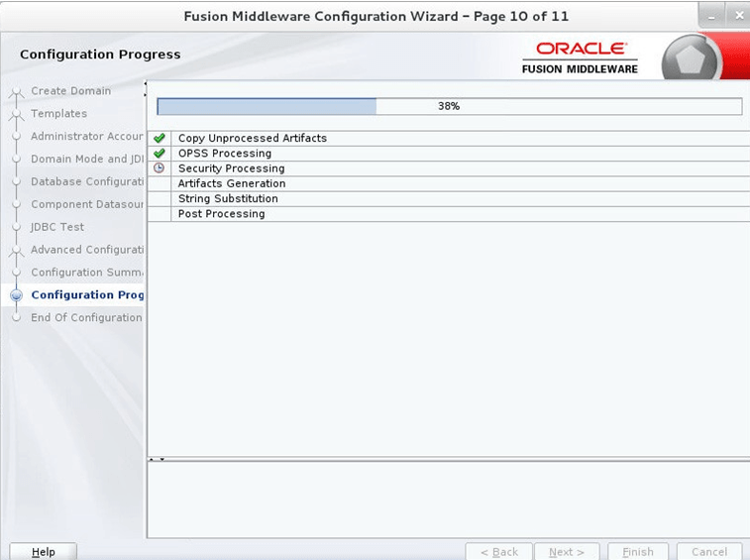Click the End Of Configuration step bullet
This screenshot has height=560, width=750.
[16, 318]
